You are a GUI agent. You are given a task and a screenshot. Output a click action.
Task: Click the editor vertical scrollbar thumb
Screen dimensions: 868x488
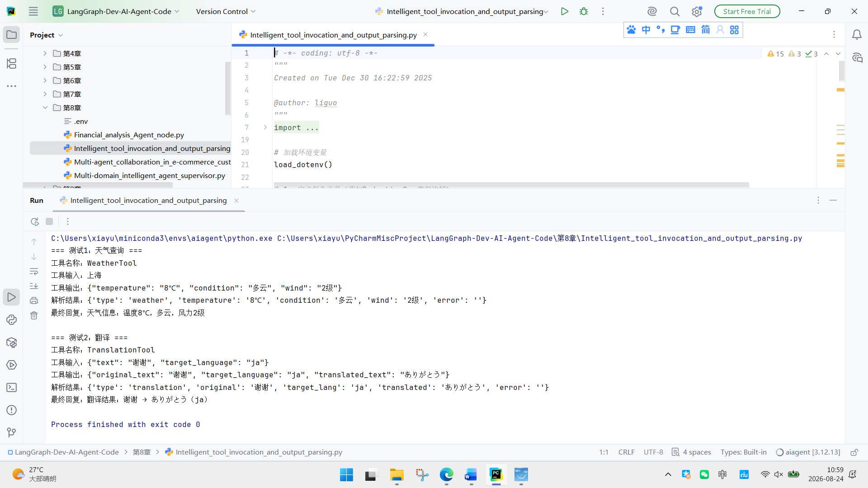pos(842,70)
